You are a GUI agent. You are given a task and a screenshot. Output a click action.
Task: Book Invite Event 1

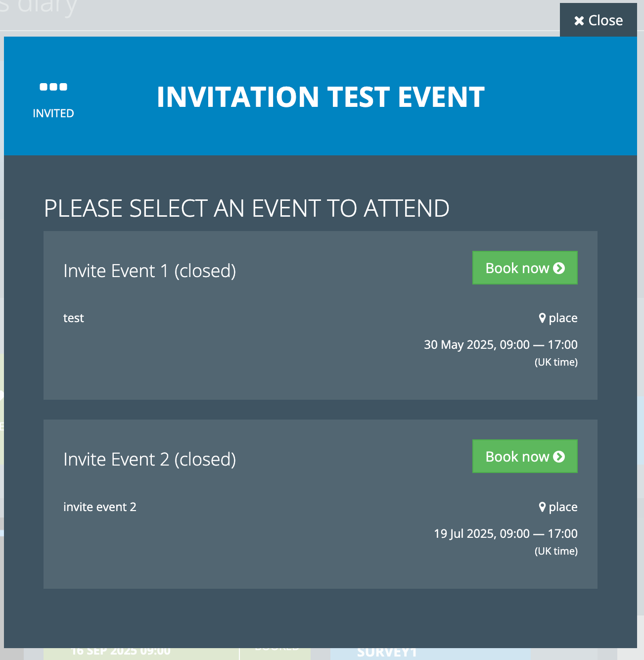click(x=525, y=268)
